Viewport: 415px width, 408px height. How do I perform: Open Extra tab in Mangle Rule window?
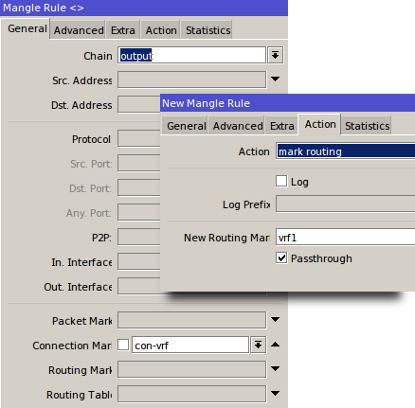123,30
